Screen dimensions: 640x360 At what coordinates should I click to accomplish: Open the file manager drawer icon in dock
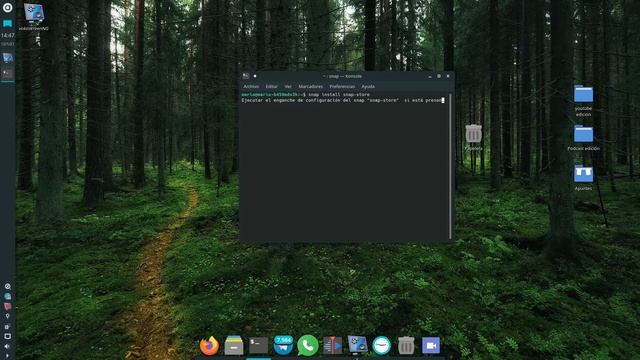click(x=234, y=346)
